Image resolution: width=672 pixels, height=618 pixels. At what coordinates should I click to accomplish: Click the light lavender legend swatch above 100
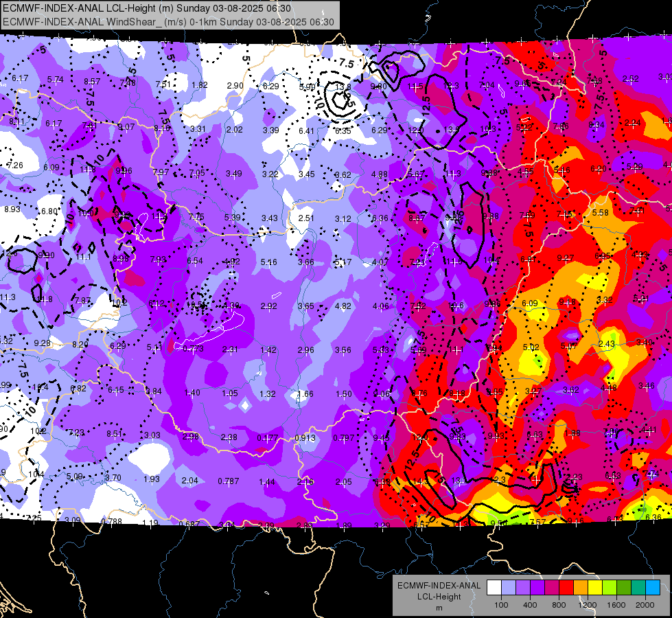point(509,588)
